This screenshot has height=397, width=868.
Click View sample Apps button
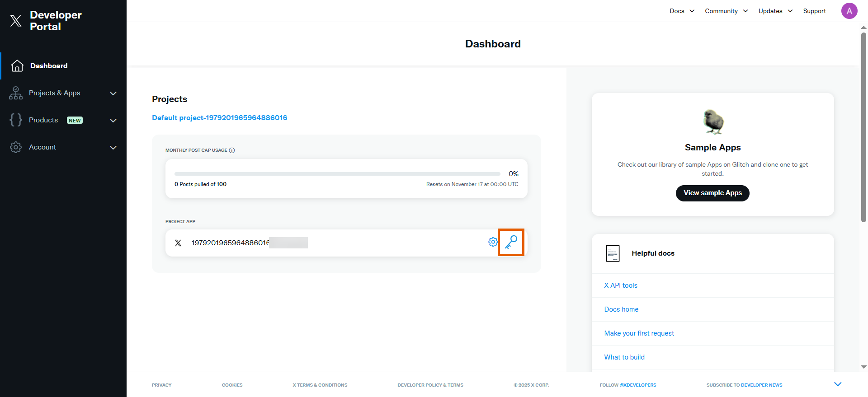(x=712, y=193)
